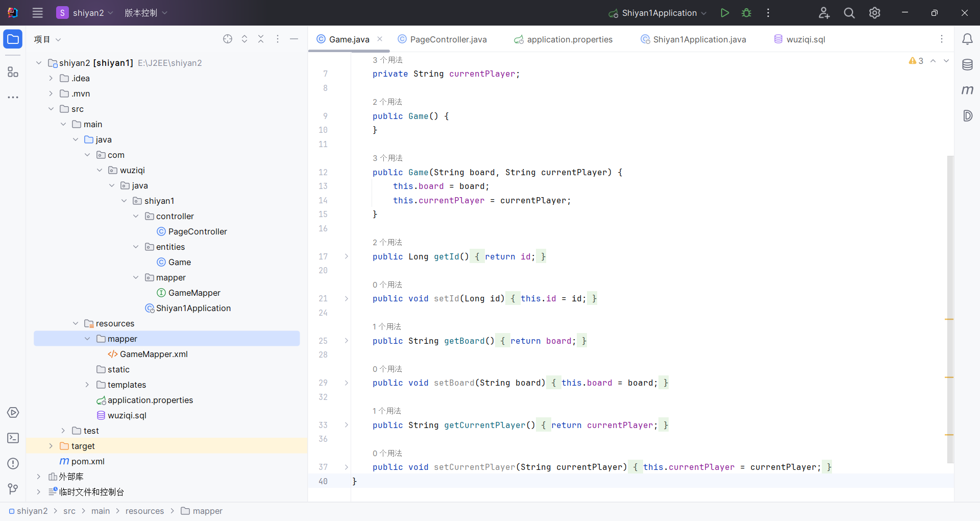Open IDE settings gear icon

(x=875, y=13)
